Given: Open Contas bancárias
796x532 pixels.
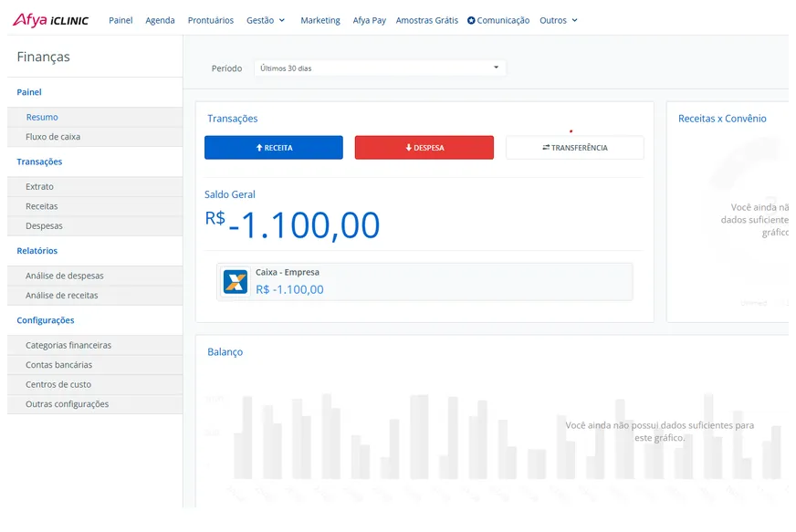Looking at the screenshot, I should tap(95, 366).
